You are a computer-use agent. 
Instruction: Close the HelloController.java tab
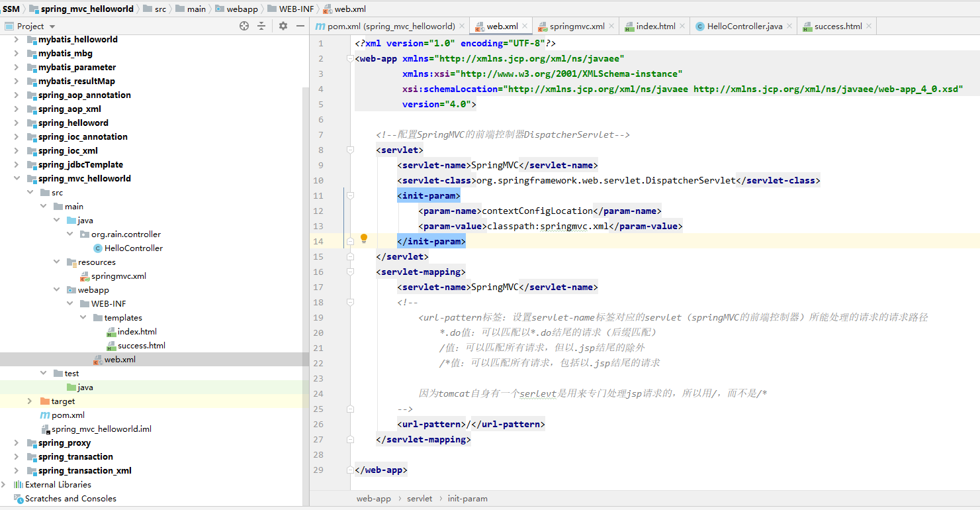pos(790,26)
